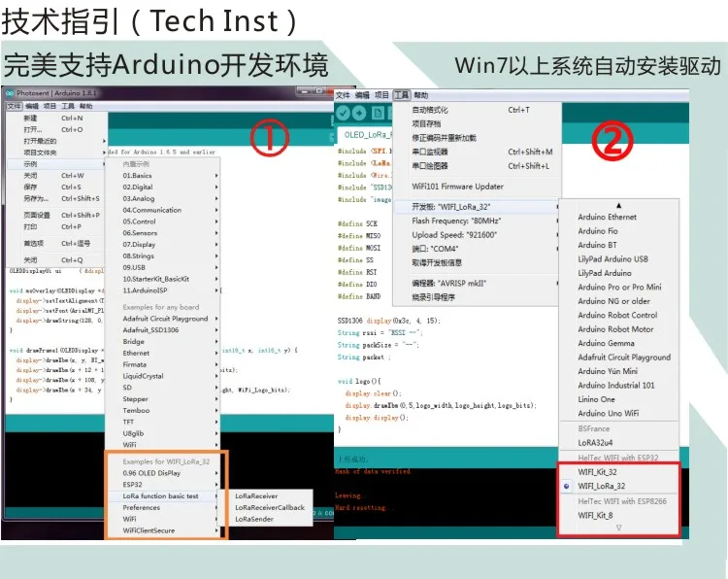This screenshot has height=579, width=728.
Task: Choose WIFI_Kit_8 board option
Action: click(595, 515)
